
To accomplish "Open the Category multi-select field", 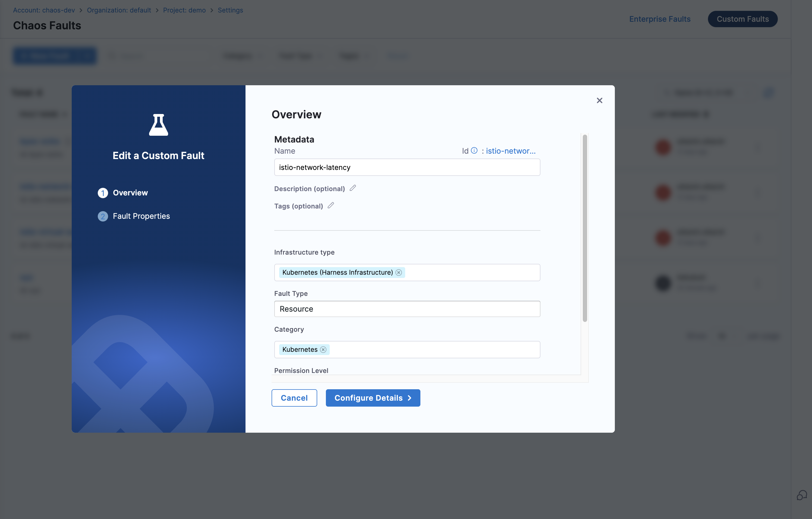I will click(435, 349).
